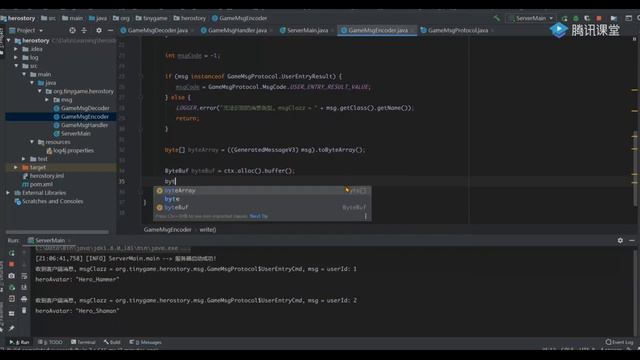The image size is (640, 360).
Task: Toggle soft-wrap icon in Run console
Action: point(24,276)
